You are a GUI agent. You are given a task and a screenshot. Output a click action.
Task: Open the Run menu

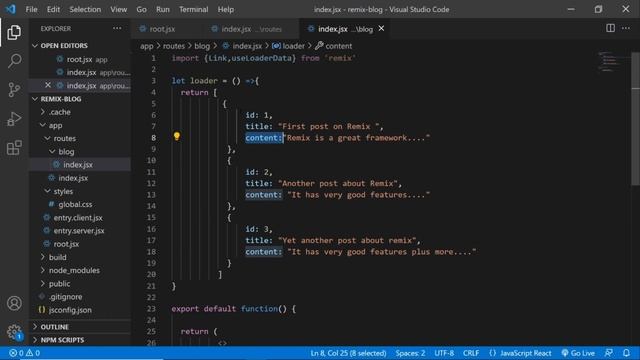[x=162, y=9]
